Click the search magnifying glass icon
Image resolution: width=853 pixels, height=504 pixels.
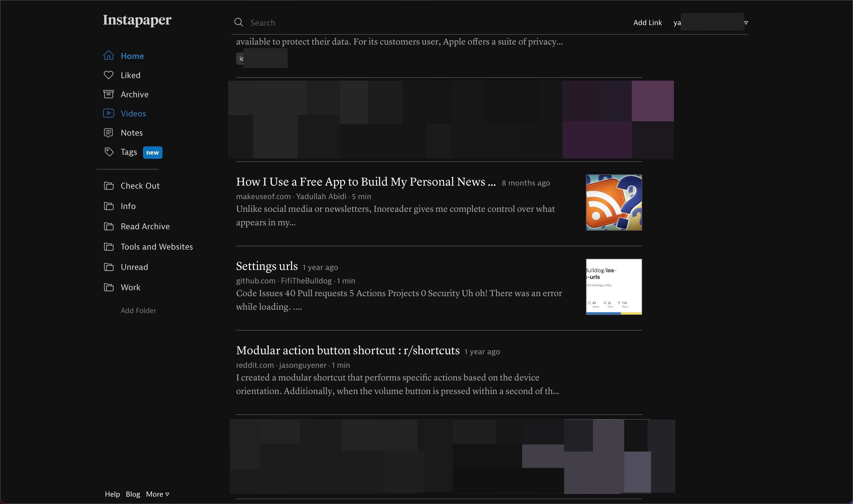pos(239,22)
